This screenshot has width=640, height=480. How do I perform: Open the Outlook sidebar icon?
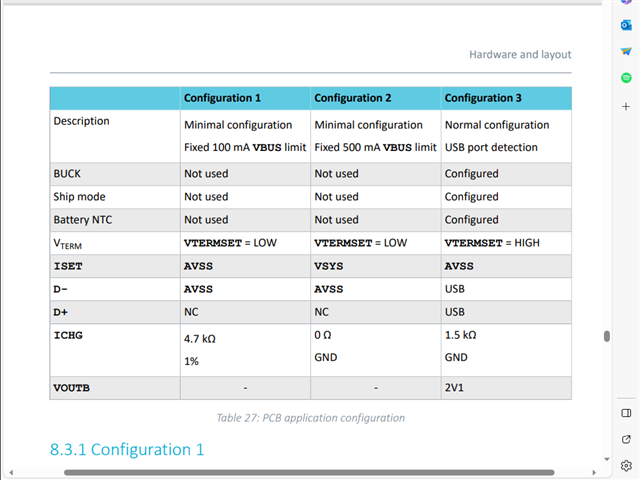point(626,25)
